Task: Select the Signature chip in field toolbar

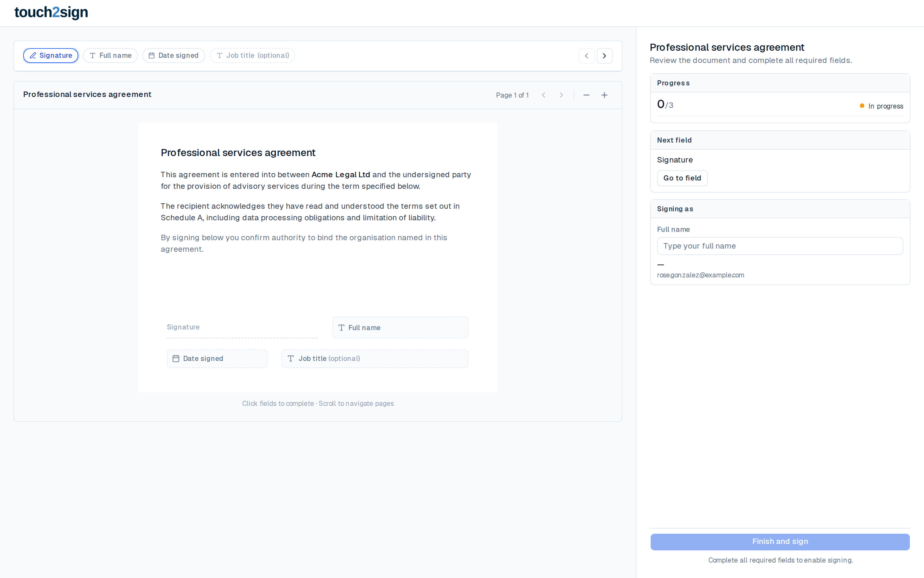Action: click(x=51, y=56)
